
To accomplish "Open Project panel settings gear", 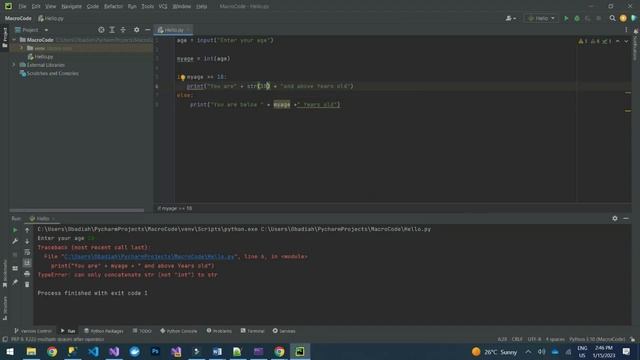I will (x=137, y=30).
